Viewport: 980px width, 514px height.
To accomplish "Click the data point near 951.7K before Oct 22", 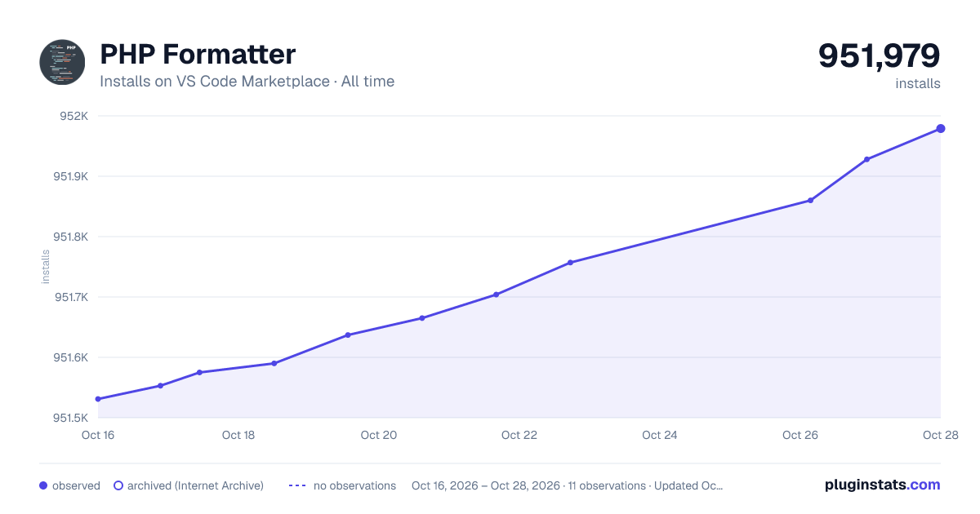I will click(496, 295).
